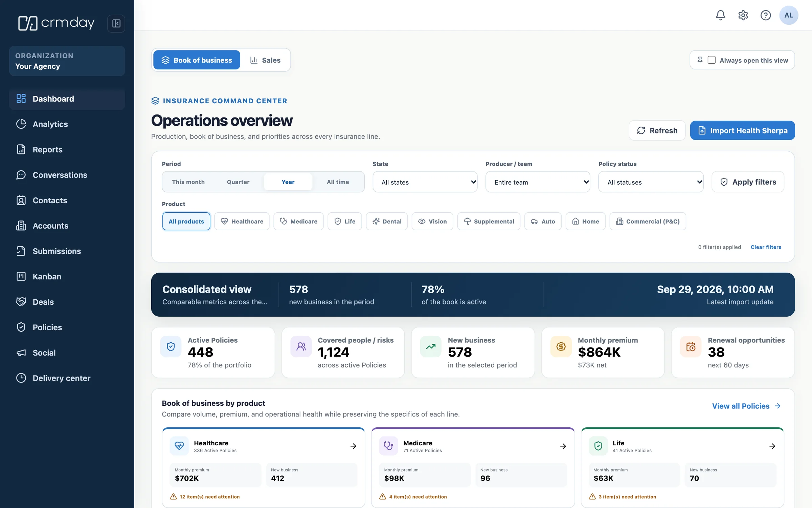Switch to Sales tab
The image size is (812, 508).
coord(266,60)
